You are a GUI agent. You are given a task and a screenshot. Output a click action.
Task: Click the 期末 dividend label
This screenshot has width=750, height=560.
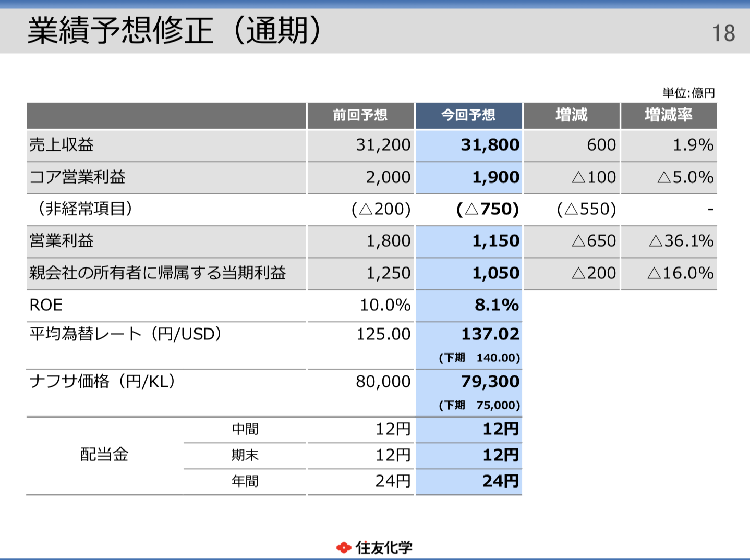coord(245,455)
